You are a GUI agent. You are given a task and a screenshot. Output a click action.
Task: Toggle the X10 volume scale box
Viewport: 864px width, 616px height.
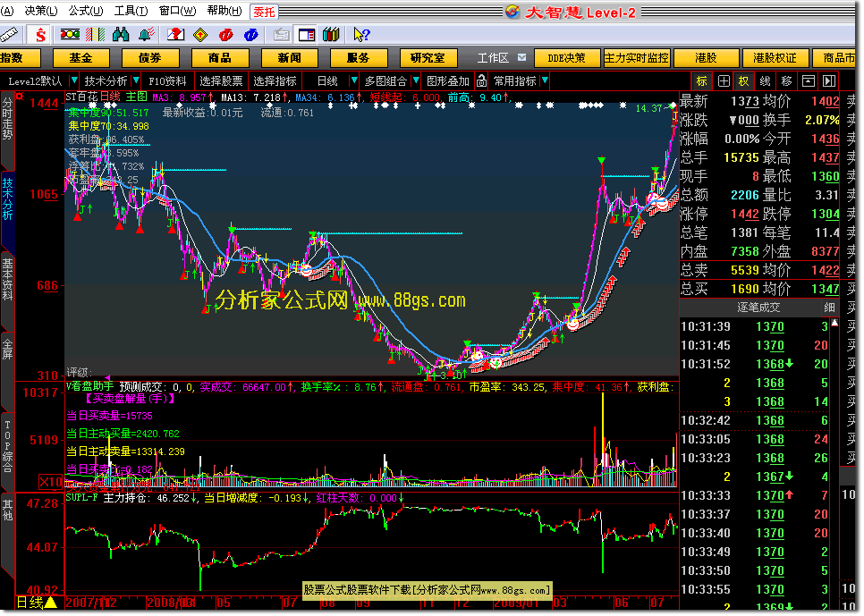click(x=51, y=482)
